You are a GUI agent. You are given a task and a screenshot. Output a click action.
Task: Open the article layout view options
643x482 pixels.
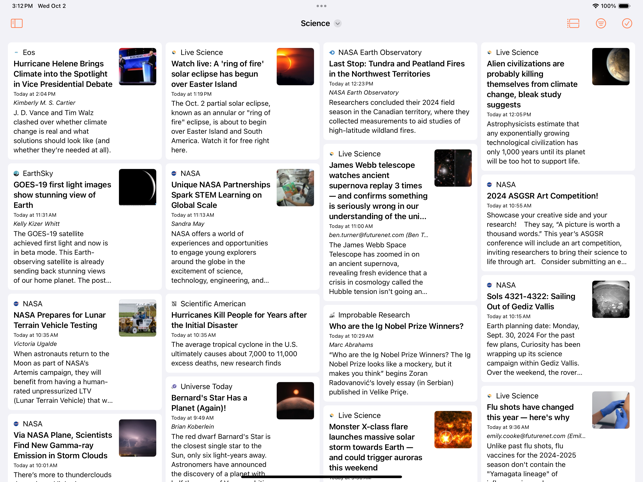573,23
